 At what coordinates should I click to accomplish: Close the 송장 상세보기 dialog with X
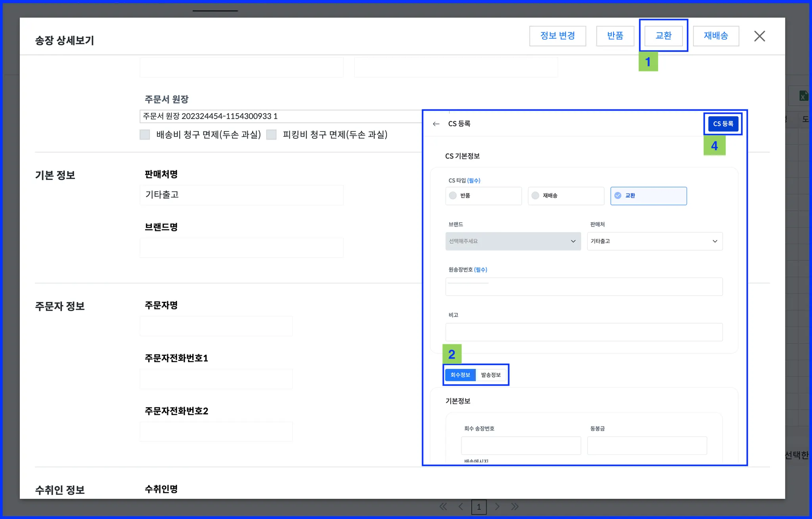point(759,36)
